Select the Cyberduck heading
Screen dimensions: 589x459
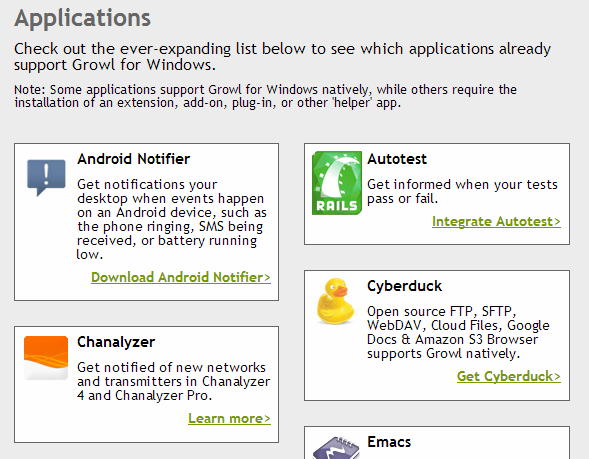[x=405, y=286]
